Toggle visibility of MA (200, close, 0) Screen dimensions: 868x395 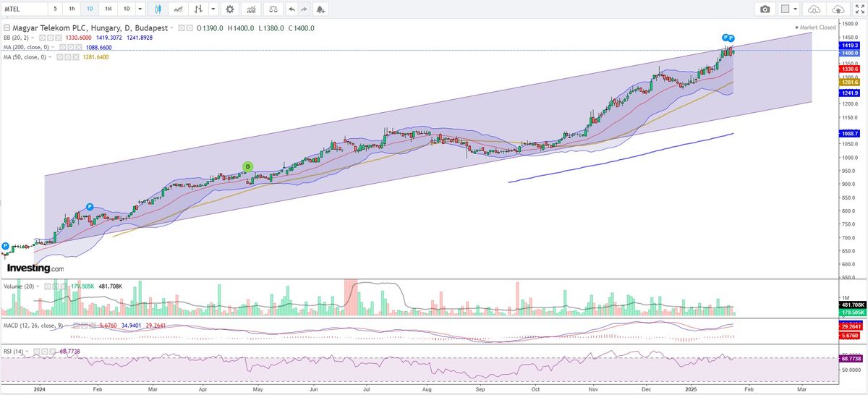click(x=62, y=48)
